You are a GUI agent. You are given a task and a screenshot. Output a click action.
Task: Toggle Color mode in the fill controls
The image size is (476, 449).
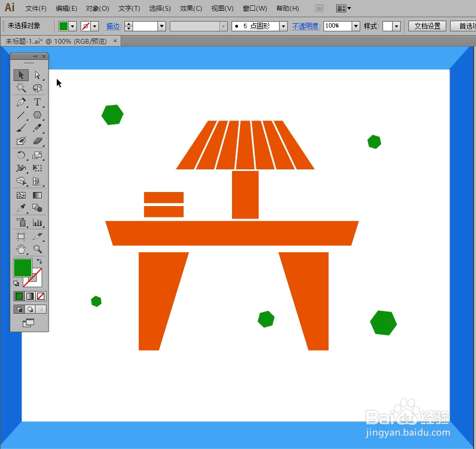point(18,296)
